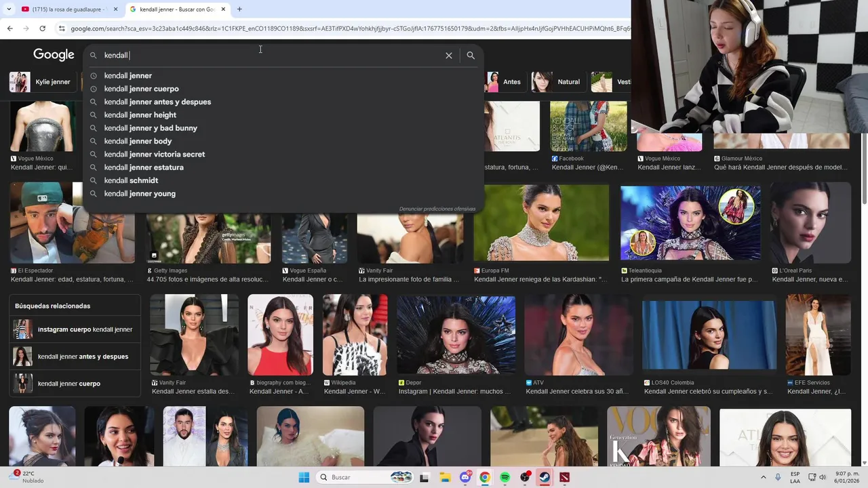Open the EFE Servicios image result
The image size is (868, 488).
(818, 335)
